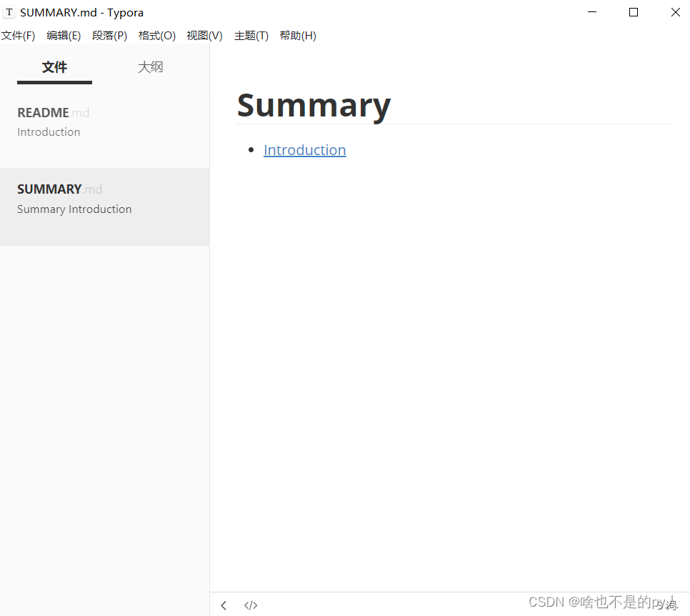Open the 格式(O) menu
The image size is (690, 616).
point(156,36)
